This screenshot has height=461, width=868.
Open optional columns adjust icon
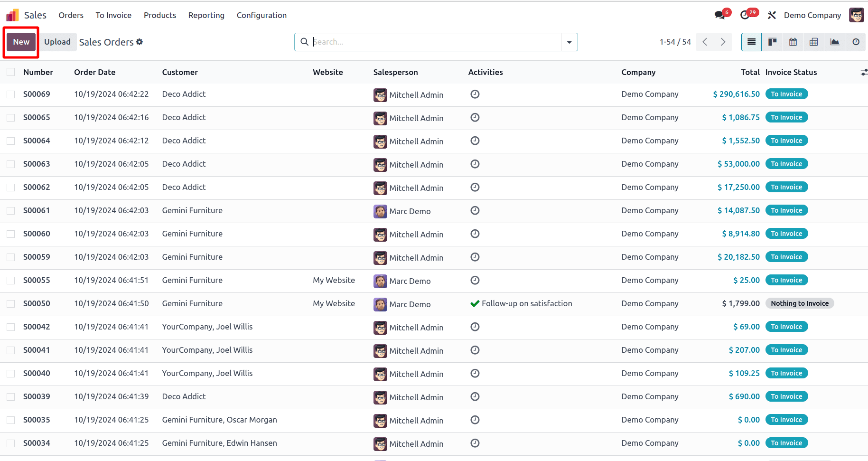(x=864, y=72)
